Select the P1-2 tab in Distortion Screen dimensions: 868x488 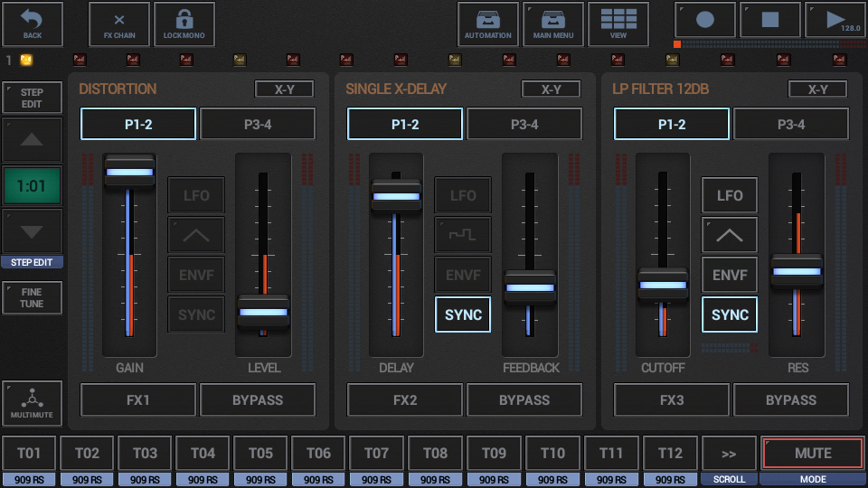point(138,124)
